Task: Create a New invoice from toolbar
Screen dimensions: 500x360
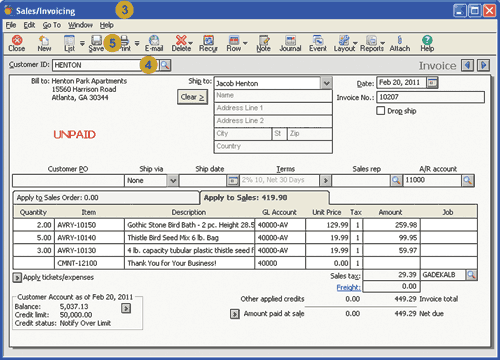Action: tap(44, 44)
